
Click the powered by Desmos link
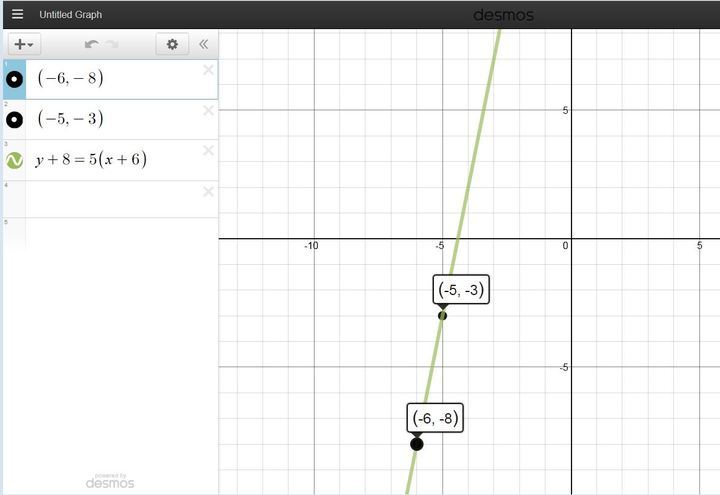pos(109,482)
